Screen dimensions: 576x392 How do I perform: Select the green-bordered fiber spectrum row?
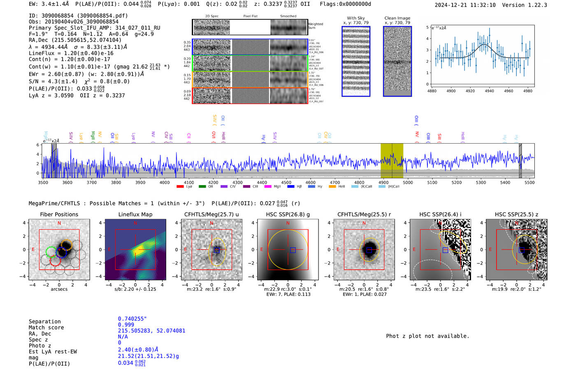coord(250,63)
